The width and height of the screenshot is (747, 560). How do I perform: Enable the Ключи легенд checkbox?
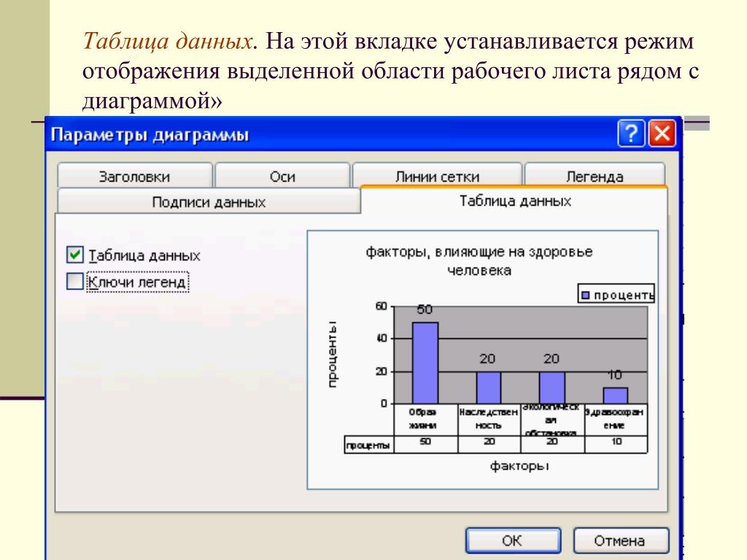[75, 281]
